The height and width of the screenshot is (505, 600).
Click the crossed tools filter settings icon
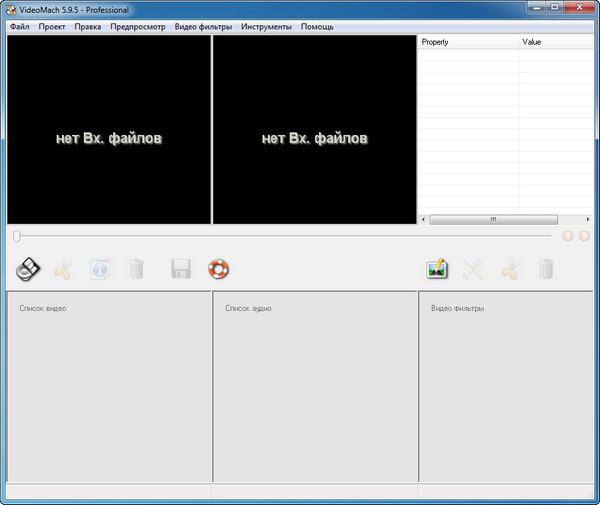(473, 268)
